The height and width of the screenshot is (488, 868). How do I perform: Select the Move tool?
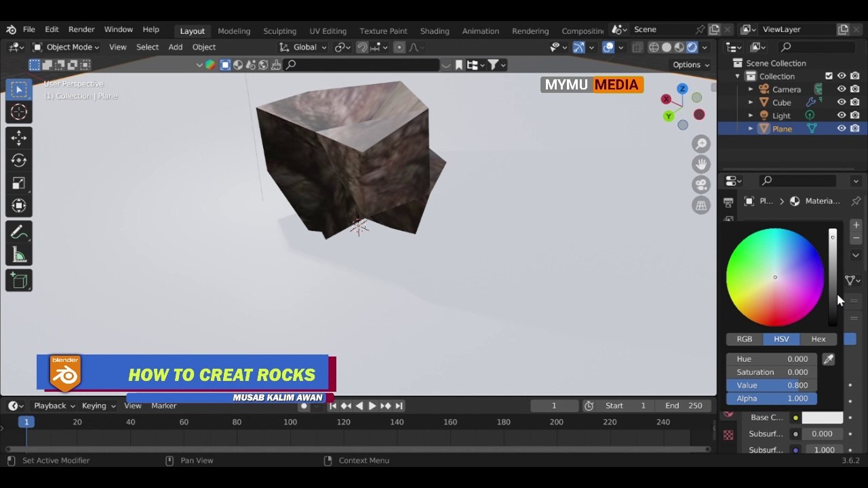[x=19, y=138]
